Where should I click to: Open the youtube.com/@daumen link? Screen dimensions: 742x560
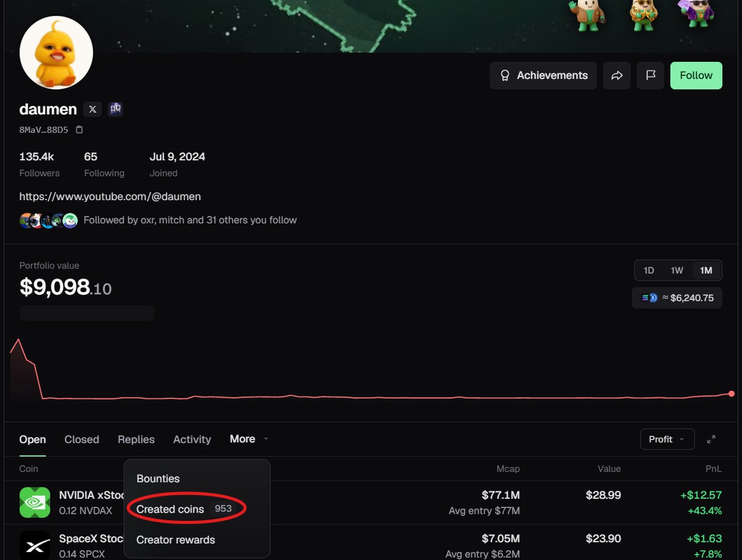click(x=110, y=197)
